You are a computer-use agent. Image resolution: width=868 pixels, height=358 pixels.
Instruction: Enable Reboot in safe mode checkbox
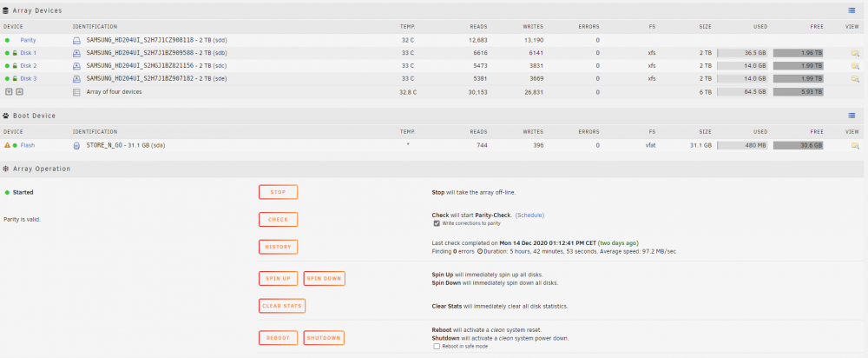[437, 347]
